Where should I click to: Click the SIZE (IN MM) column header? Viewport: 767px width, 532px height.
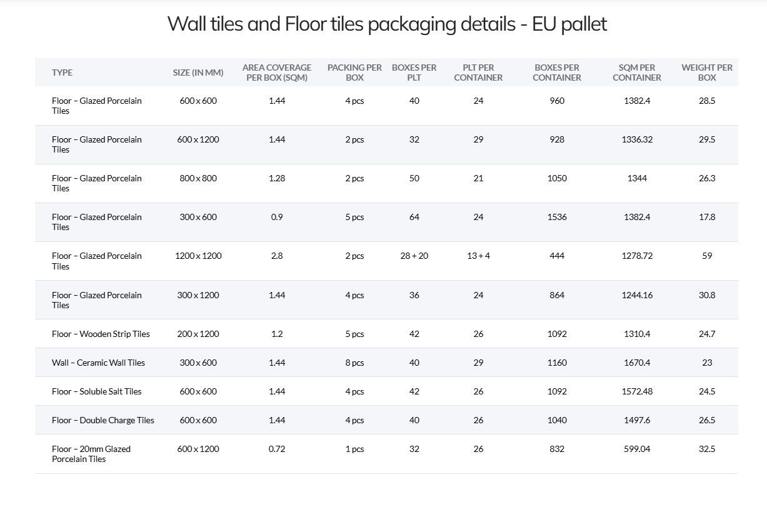point(198,73)
